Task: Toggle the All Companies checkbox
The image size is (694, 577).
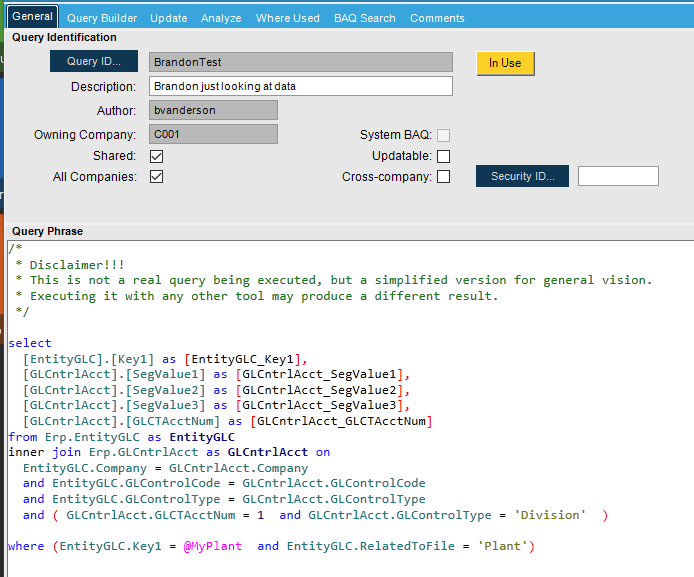Action: (x=157, y=177)
